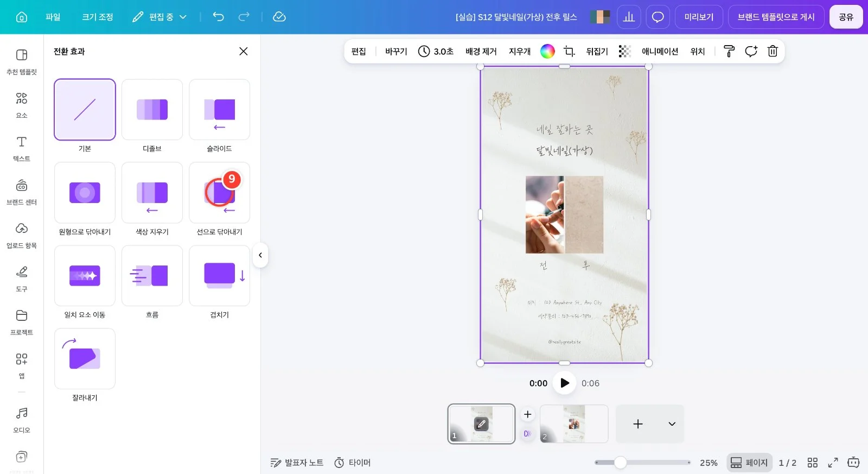This screenshot has height=474, width=868.
Task: Select page 2 thumbnail in timeline
Action: tap(574, 424)
